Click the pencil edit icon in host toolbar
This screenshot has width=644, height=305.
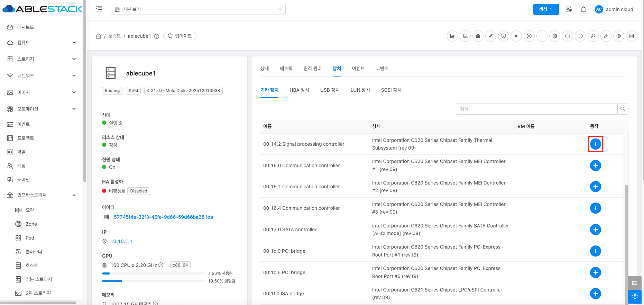[490, 36]
